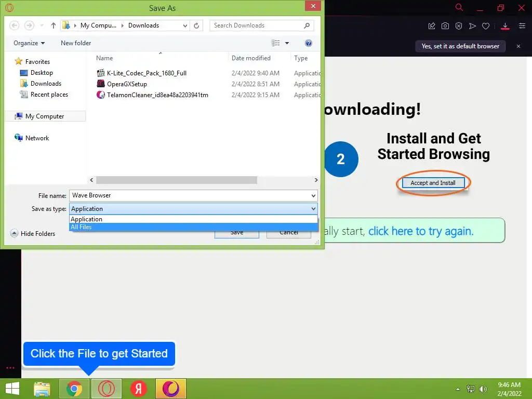The height and width of the screenshot is (399, 532).
Task: Open Opera snapshot camera tool
Action: [445, 26]
